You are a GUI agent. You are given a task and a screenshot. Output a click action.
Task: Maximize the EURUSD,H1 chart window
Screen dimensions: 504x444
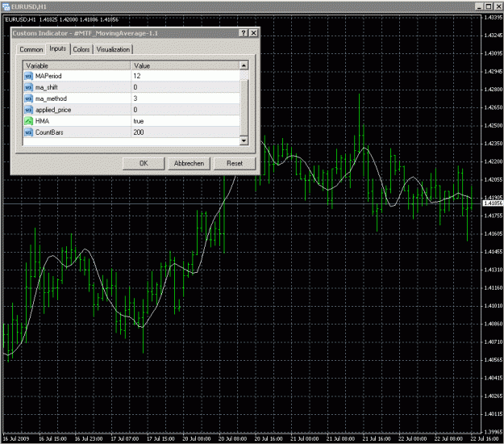coord(489,6)
